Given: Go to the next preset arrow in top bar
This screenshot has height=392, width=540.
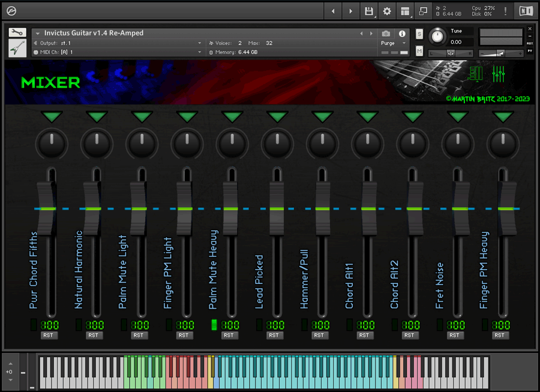Looking at the screenshot, I should coord(350,11).
